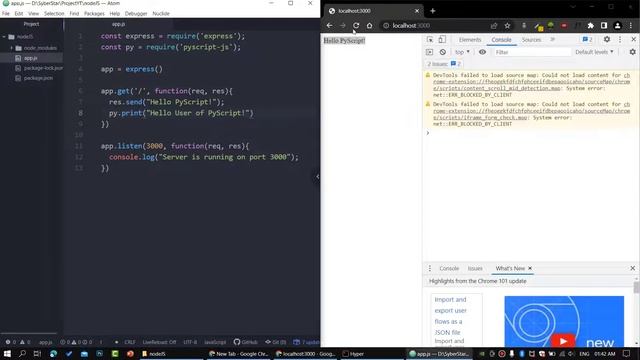Bookmark this page with the star icon
Viewport: 640px width, 360px height.
point(507,25)
